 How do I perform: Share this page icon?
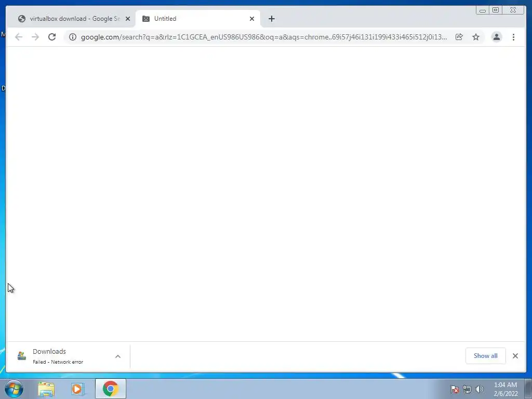[x=459, y=37]
